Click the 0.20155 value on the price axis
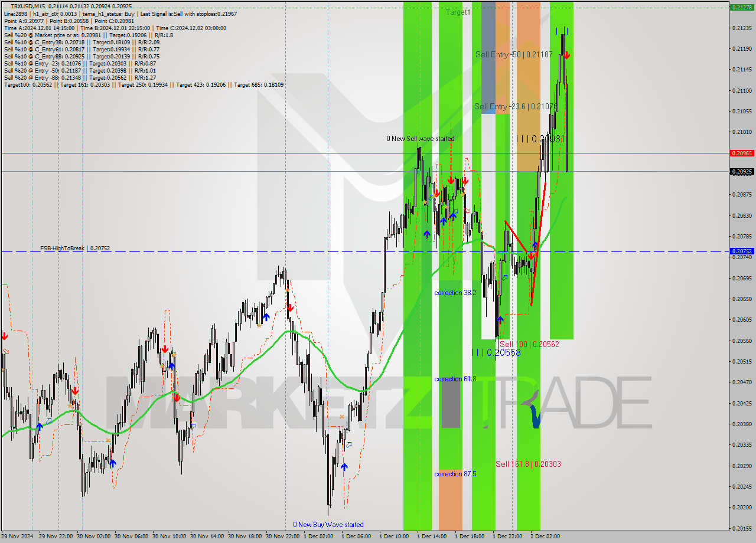 coord(742,528)
